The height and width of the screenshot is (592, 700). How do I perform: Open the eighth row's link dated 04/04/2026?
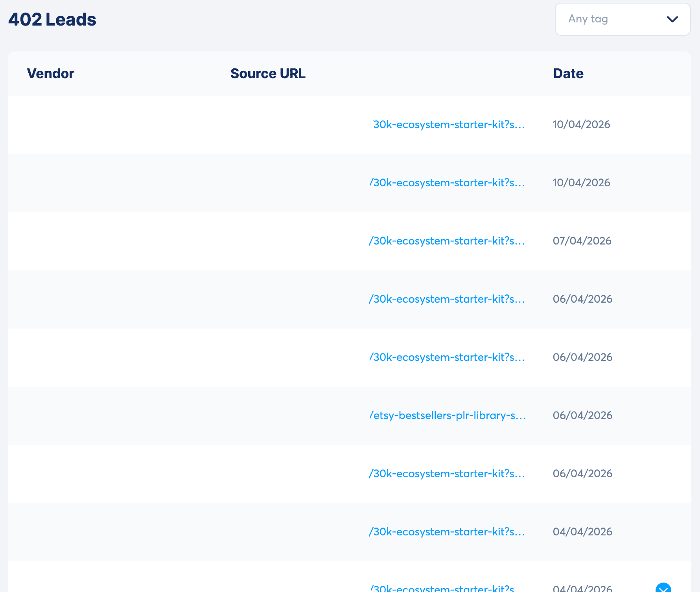447,532
